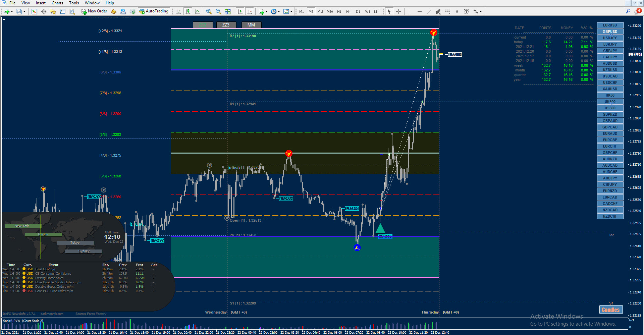This screenshot has height=335, width=644.
Task: Switch symbol to XAUUSD
Action: click(610, 89)
